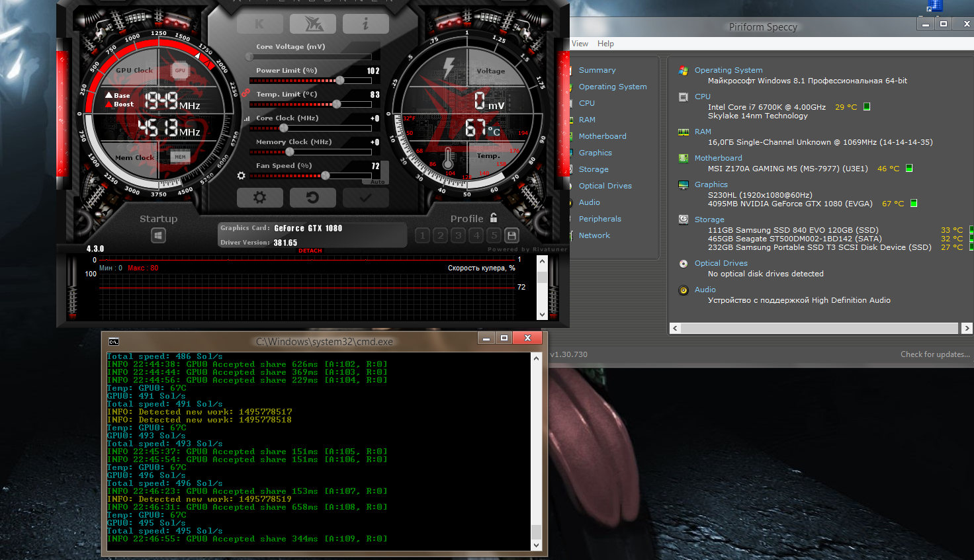
Task: Open Afterburner info with the i button
Action: point(366,24)
